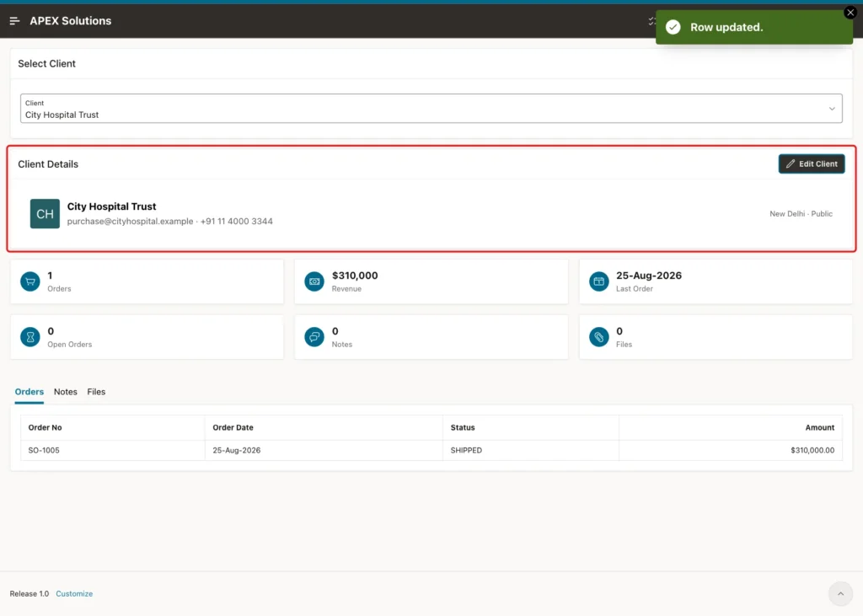This screenshot has width=863, height=616.
Task: Click the green success checkmark icon
Action: [x=673, y=27]
